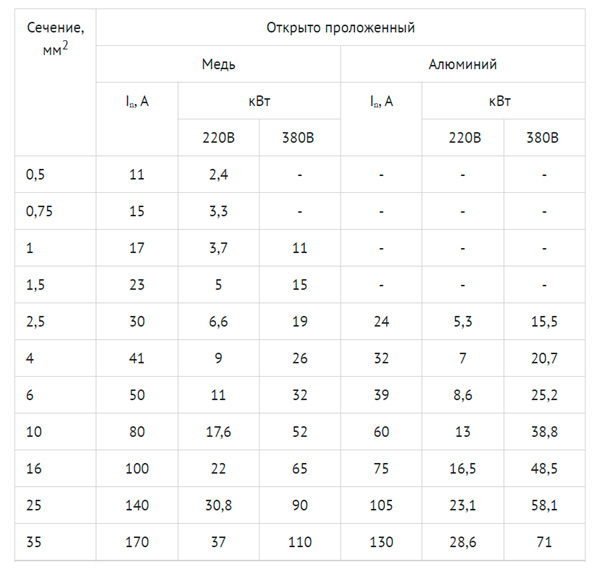Click the "кВт" header under Медь
Screen dimensions: 600x570
point(258,101)
